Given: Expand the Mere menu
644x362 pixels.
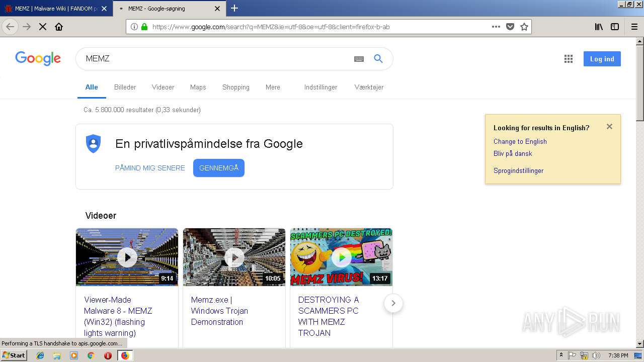Looking at the screenshot, I should pyautogui.click(x=273, y=87).
